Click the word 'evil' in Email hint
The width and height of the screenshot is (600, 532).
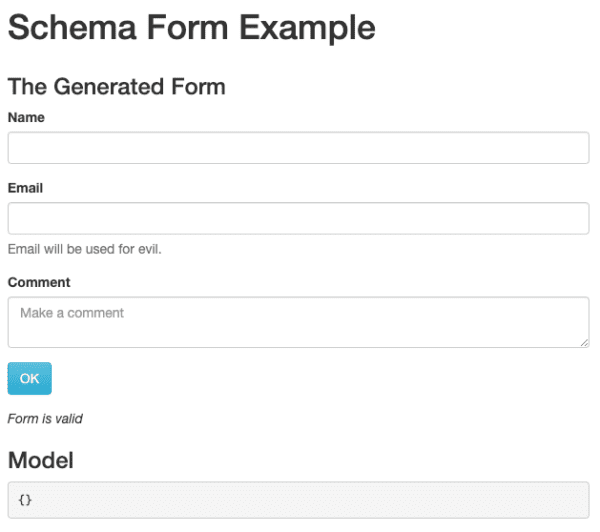click(148, 249)
